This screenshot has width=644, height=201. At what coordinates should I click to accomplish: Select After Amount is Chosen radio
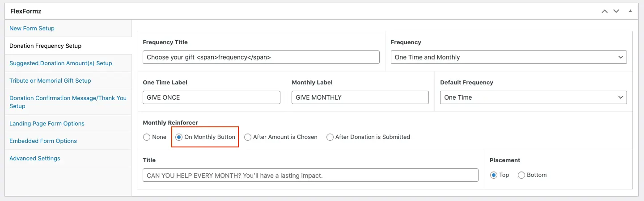point(248,137)
